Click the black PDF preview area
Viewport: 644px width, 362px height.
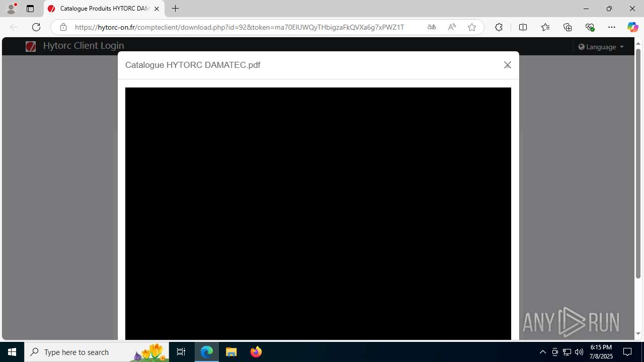(x=318, y=214)
